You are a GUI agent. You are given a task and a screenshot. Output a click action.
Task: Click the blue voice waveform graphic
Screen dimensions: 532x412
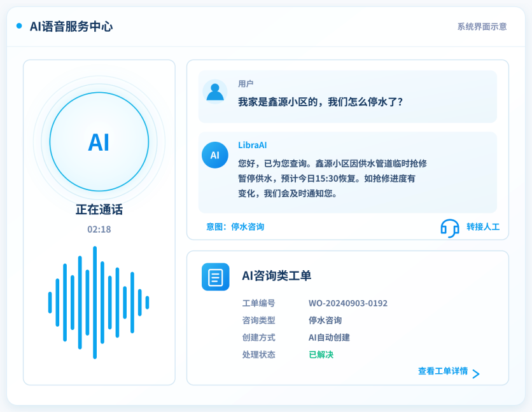[99, 303]
